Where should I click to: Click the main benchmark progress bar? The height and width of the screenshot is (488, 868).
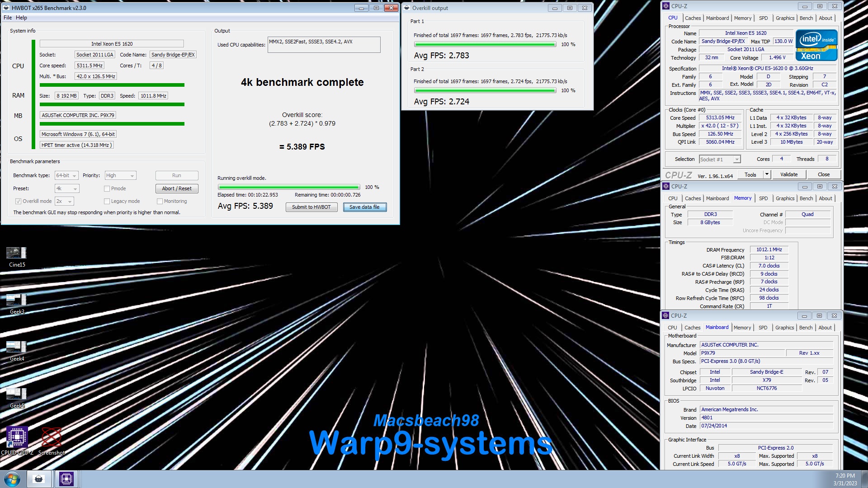tap(289, 187)
